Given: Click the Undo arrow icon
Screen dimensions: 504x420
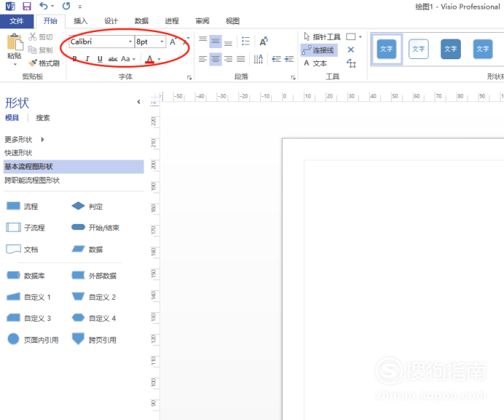Looking at the screenshot, I should [x=44, y=6].
